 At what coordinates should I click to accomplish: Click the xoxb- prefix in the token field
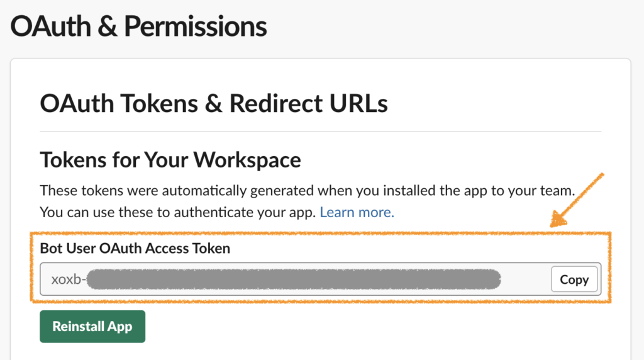pyautogui.click(x=69, y=279)
